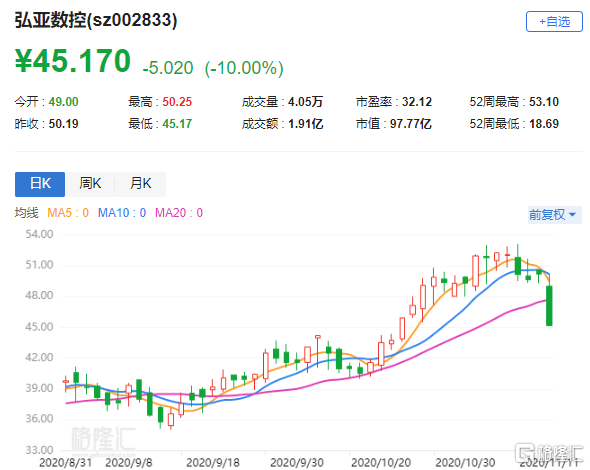The height and width of the screenshot is (470, 590).
Task: Open the 前复权 adjustment dropdown
Action: coord(554,214)
